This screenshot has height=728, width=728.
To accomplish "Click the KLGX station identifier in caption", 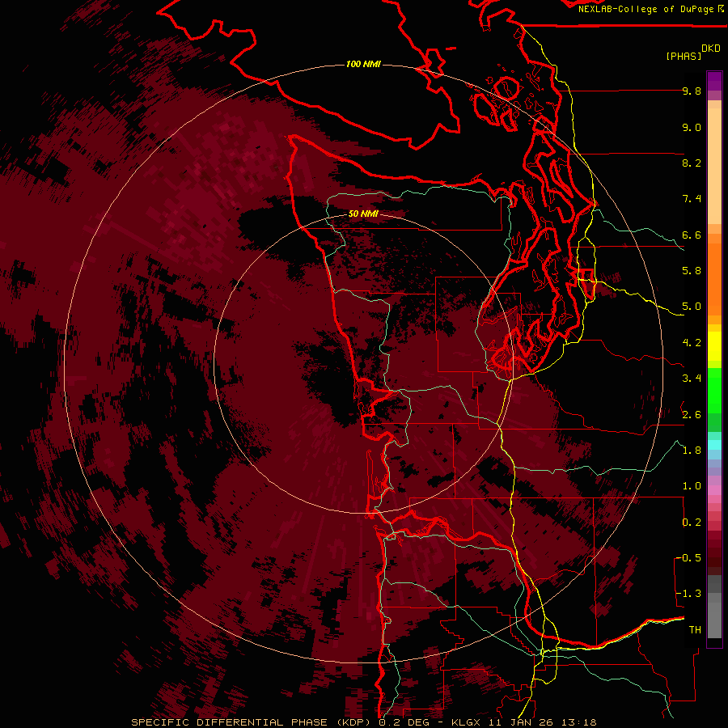I will 467,722.
